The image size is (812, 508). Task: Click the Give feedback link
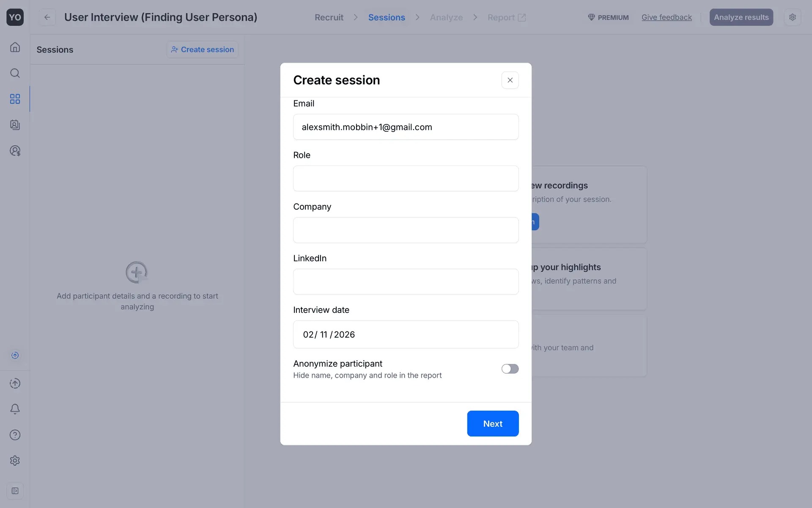click(x=666, y=17)
